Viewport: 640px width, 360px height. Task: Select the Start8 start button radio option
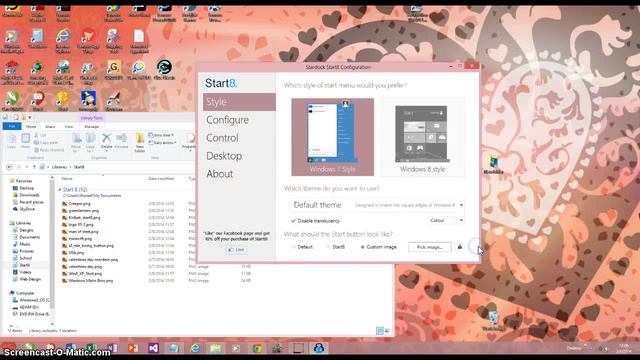click(x=336, y=247)
